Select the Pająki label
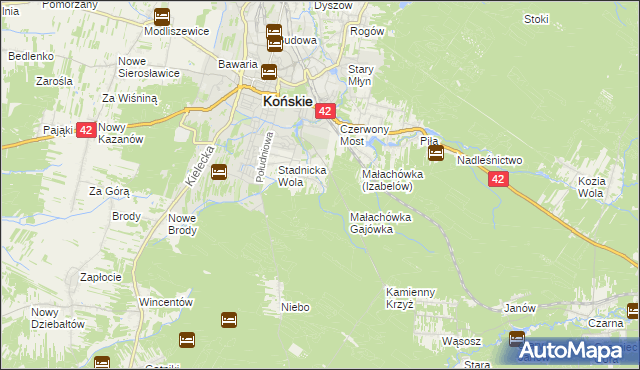This screenshot has height=370, width=640. [58, 131]
